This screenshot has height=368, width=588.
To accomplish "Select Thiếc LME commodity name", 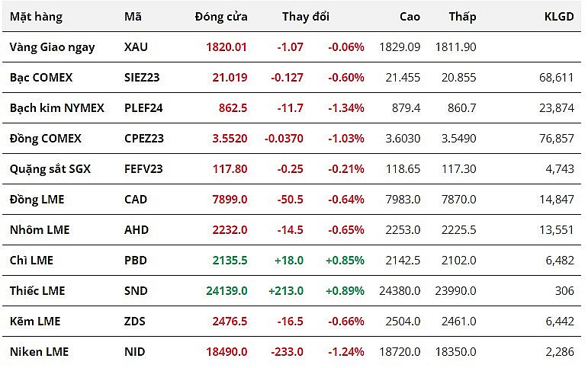I will click(x=37, y=291).
